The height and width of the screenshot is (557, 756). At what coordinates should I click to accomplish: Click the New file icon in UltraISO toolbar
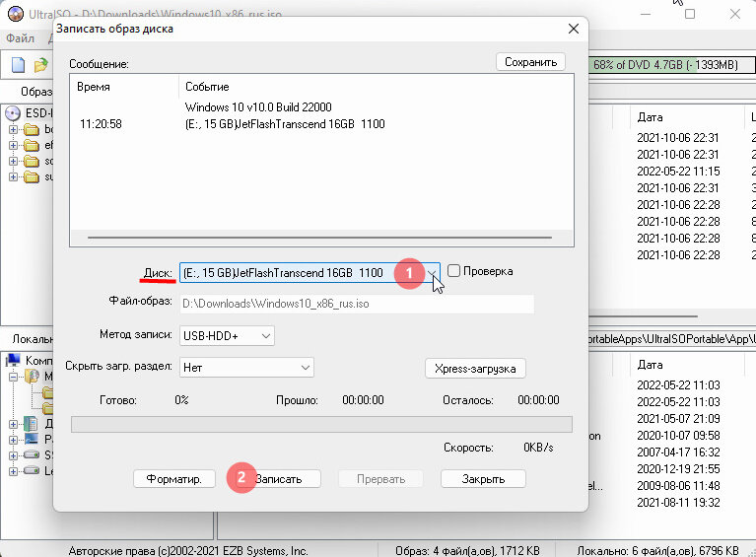(x=18, y=65)
